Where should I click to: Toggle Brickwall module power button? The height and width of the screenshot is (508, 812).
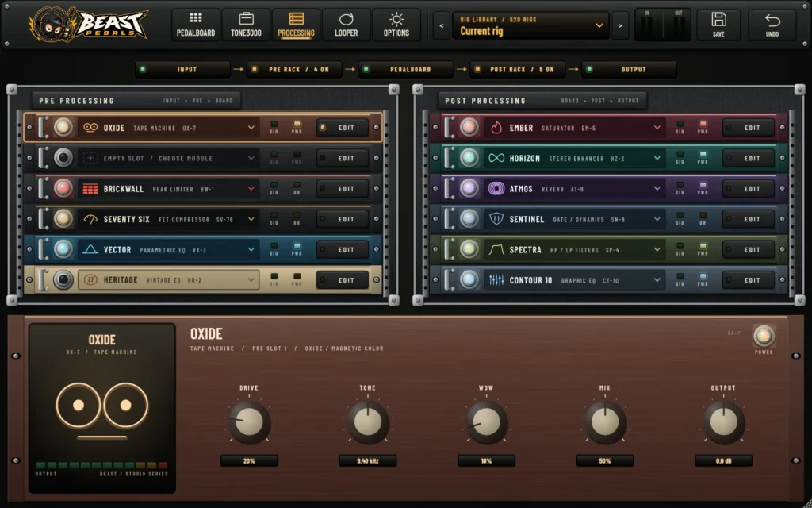63,189
